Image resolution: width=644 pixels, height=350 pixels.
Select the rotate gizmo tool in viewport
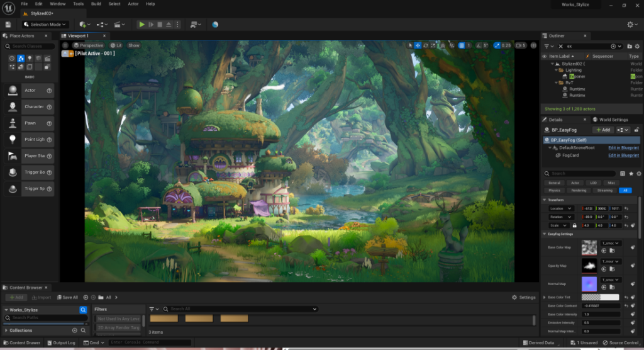[426, 45]
